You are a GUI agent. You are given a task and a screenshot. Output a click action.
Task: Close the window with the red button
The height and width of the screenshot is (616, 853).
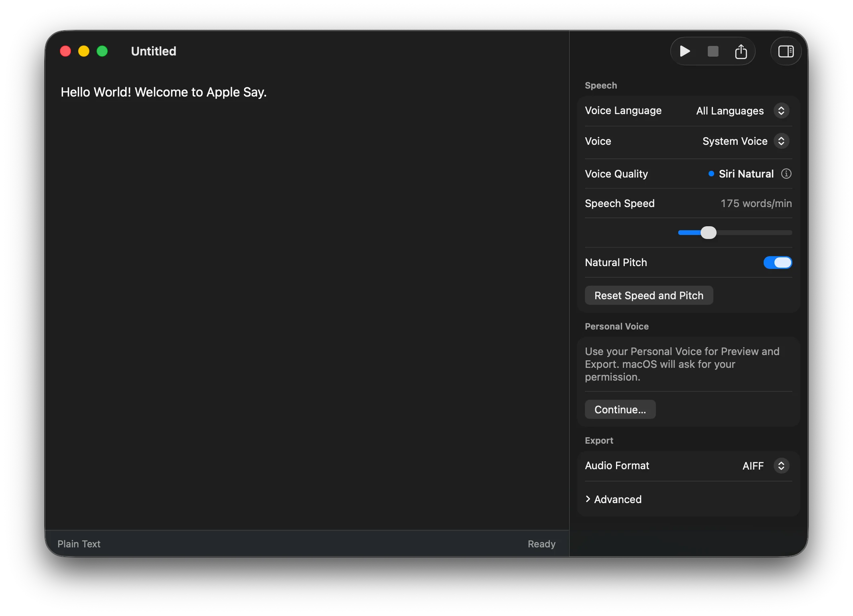click(65, 51)
